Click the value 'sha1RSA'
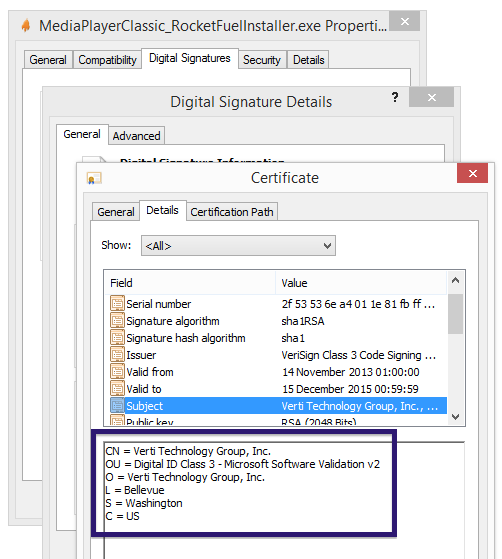Screen dimensions: 502x559 point(303,321)
